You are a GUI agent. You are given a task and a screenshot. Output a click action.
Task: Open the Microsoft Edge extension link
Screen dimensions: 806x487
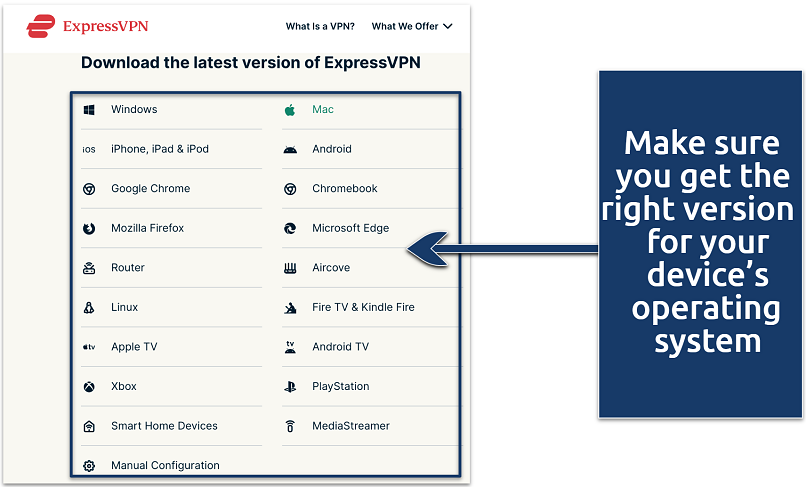(351, 228)
